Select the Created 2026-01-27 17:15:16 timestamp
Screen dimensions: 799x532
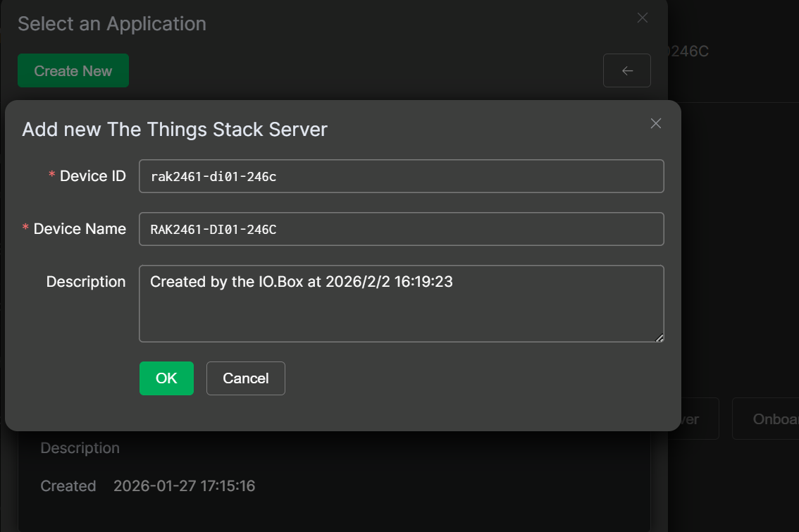pyautogui.click(x=184, y=486)
